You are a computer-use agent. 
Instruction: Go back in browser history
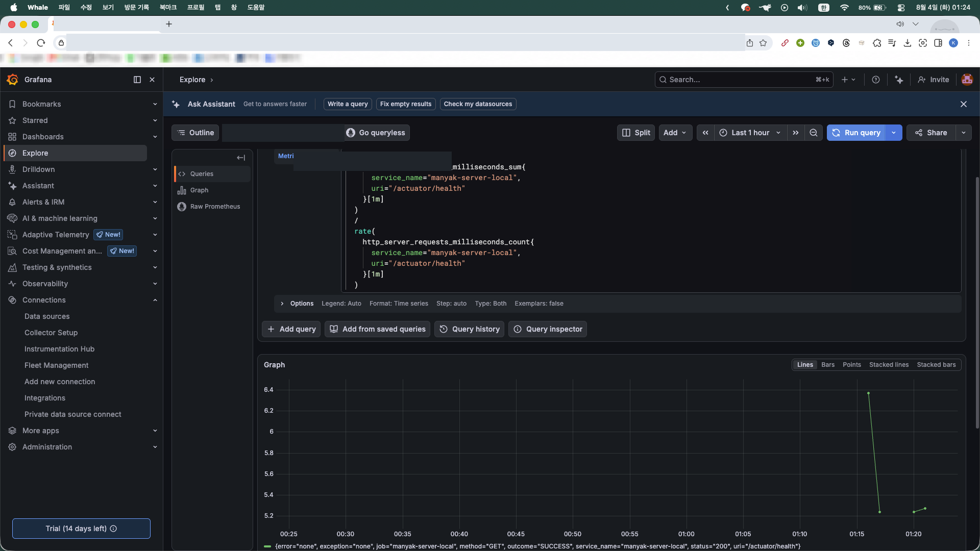point(11,43)
